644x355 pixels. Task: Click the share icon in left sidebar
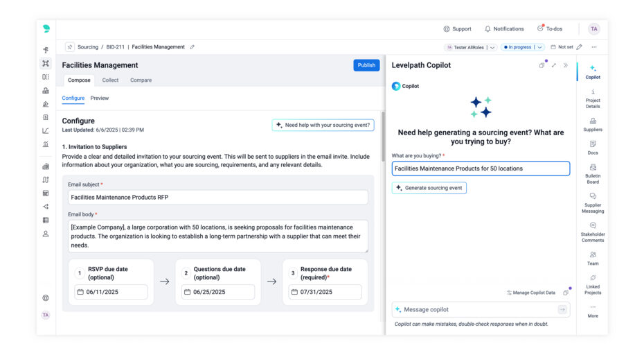coord(46,207)
